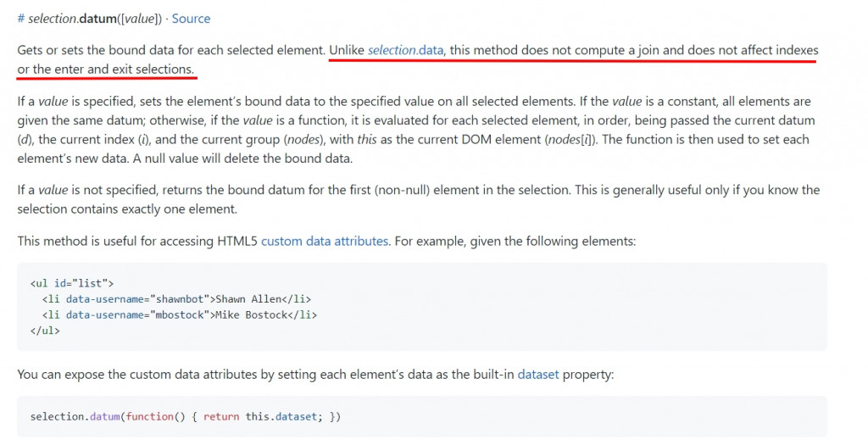The width and height of the screenshot is (868, 445).
Task: Visit the dataset property link
Action: tap(538, 374)
